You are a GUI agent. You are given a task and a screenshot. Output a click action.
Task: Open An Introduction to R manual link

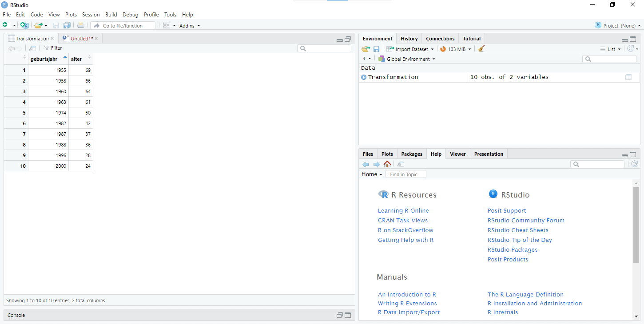pos(407,295)
